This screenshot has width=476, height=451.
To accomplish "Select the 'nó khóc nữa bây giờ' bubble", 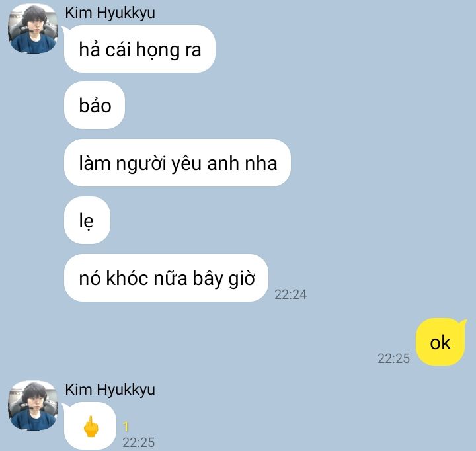I will pyautogui.click(x=166, y=278).
